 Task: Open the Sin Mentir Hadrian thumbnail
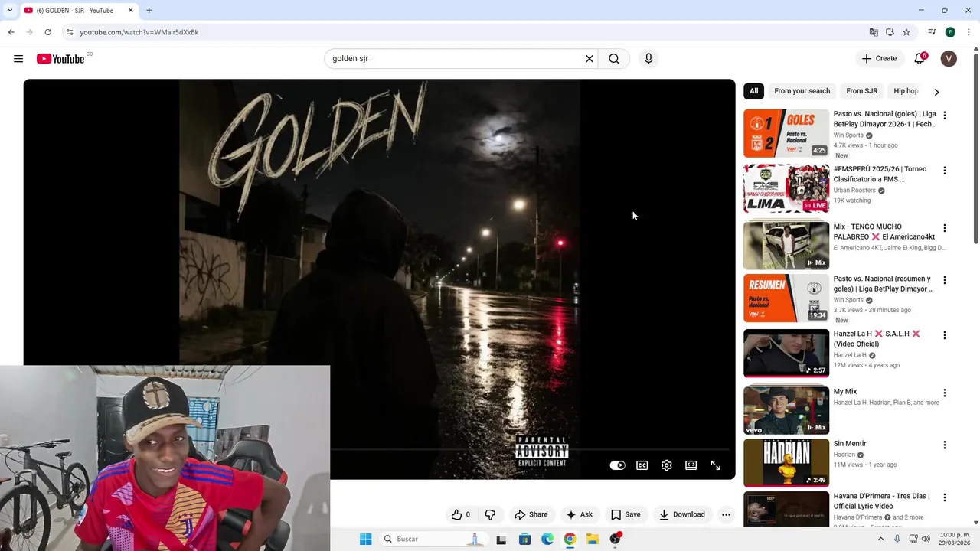coord(786,463)
